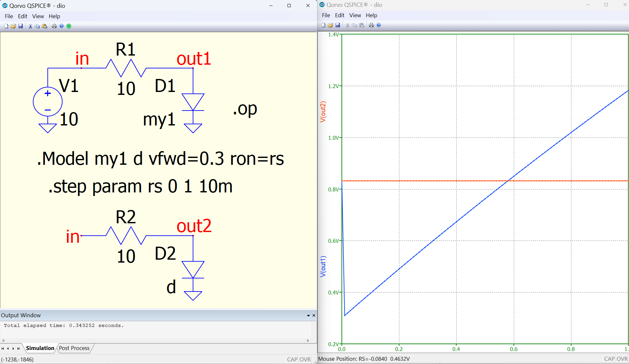
Task: Select resistor R2 symbol
Action: pos(126,236)
